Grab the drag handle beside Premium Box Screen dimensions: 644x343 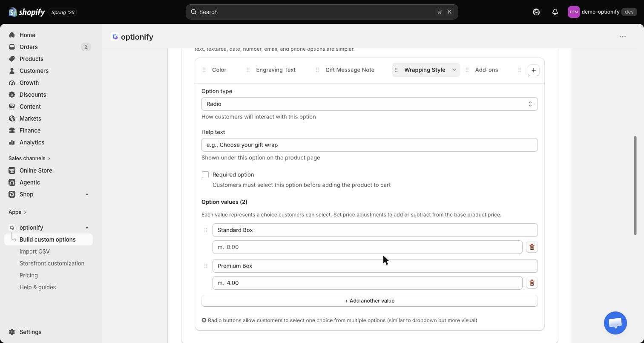[x=206, y=266]
